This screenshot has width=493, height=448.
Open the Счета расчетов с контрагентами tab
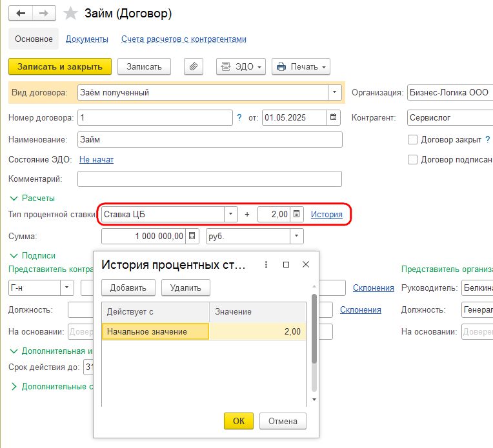[x=184, y=39]
